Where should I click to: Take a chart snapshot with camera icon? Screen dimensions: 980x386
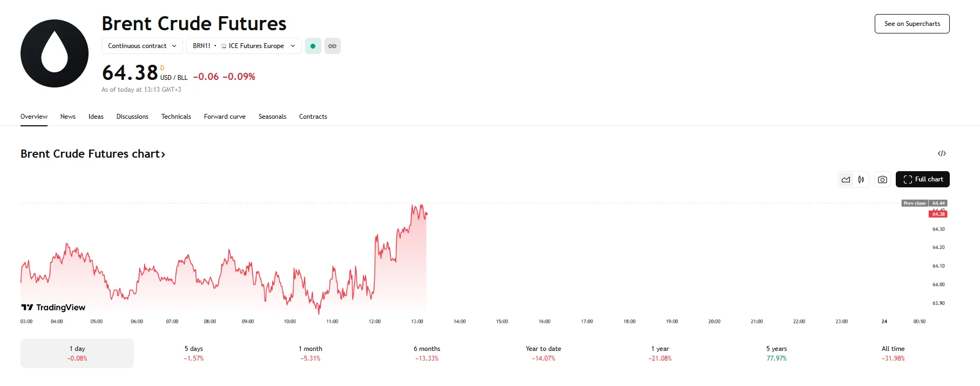click(882, 179)
